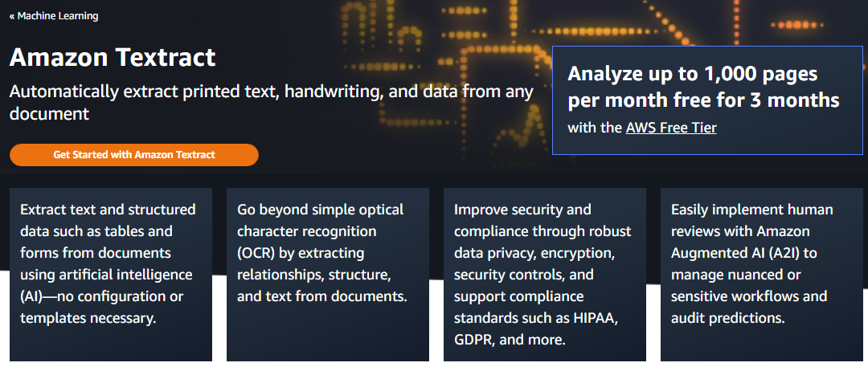Click 'with the' text in free tier box
868x375 pixels.
(x=595, y=128)
